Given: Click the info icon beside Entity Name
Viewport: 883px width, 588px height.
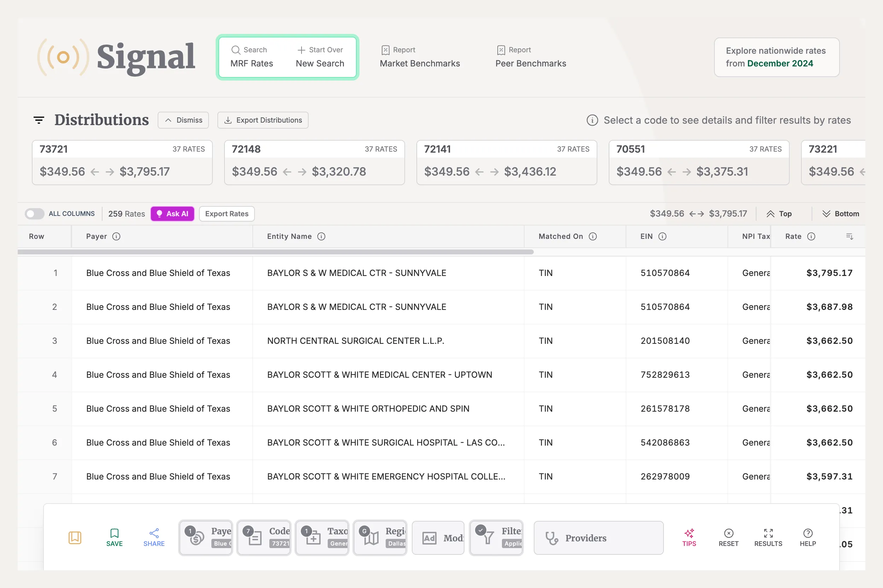Looking at the screenshot, I should (321, 236).
